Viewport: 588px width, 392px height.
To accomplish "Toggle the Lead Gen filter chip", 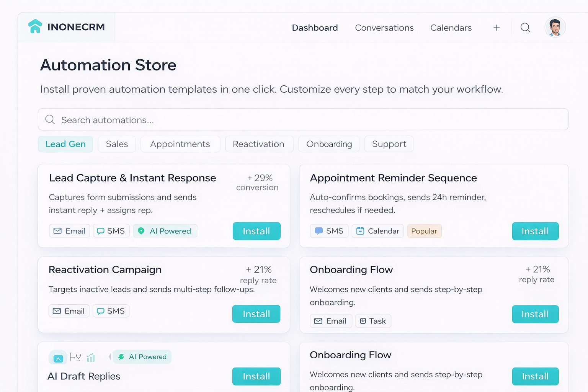I will pyautogui.click(x=65, y=144).
